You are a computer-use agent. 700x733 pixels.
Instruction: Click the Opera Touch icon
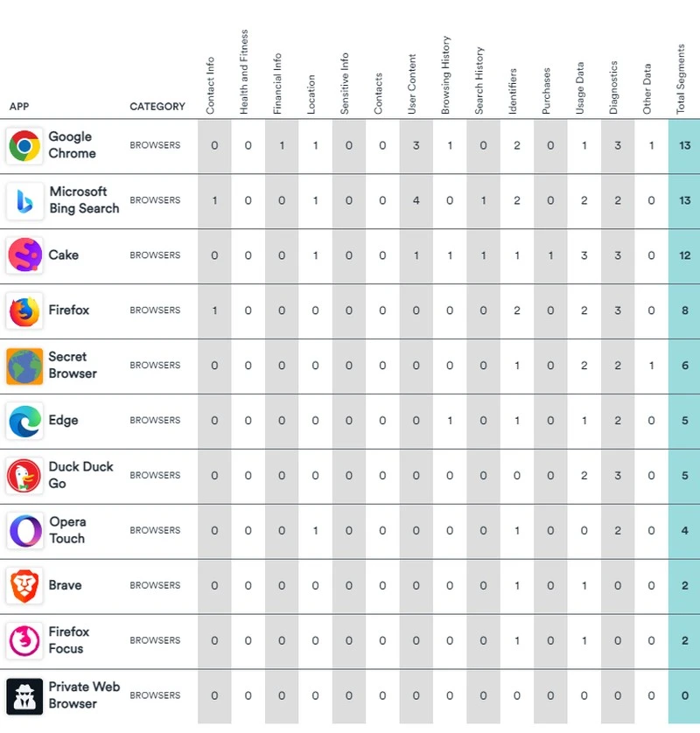(x=24, y=530)
